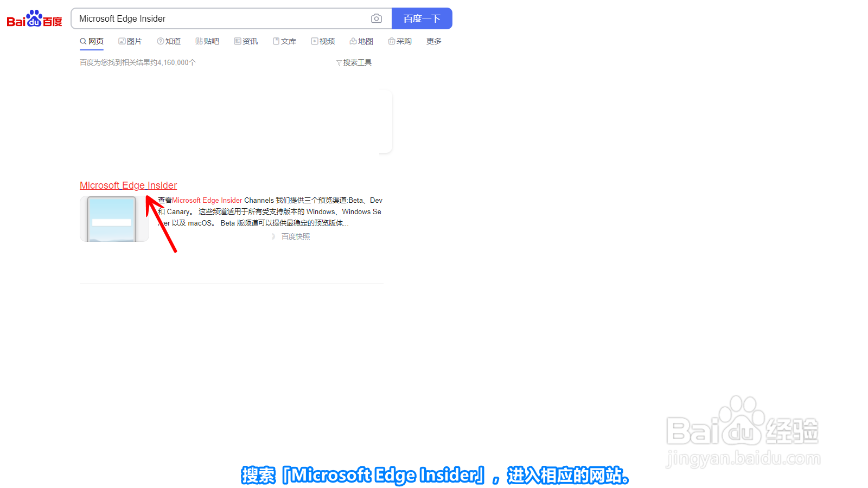
Task: Click the 搜索工具 funnel icon
Action: tap(339, 63)
